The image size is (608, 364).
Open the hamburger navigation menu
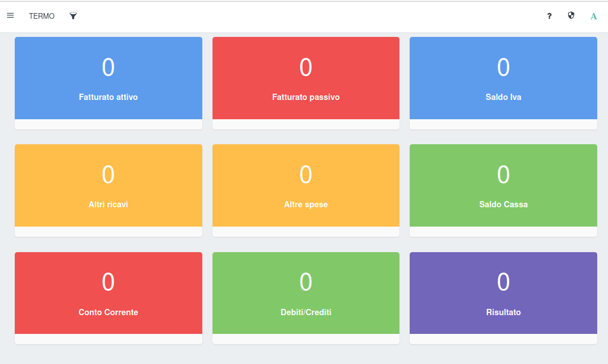(x=10, y=16)
